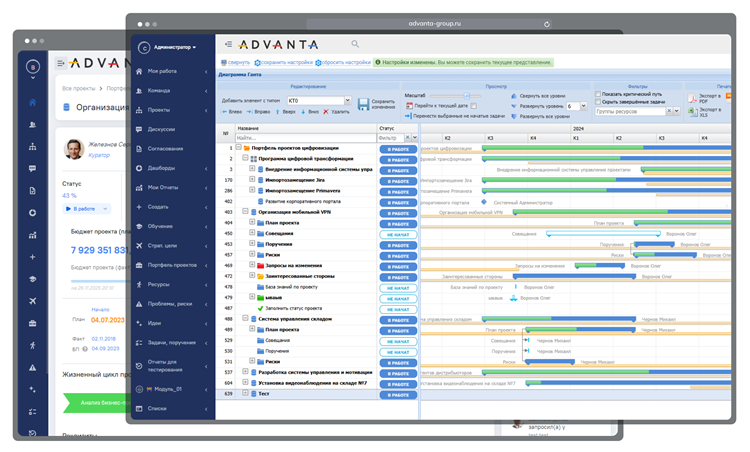Enable Скрыть завершённые задачи checkbox
The width and height of the screenshot is (750, 452).
[x=598, y=101]
